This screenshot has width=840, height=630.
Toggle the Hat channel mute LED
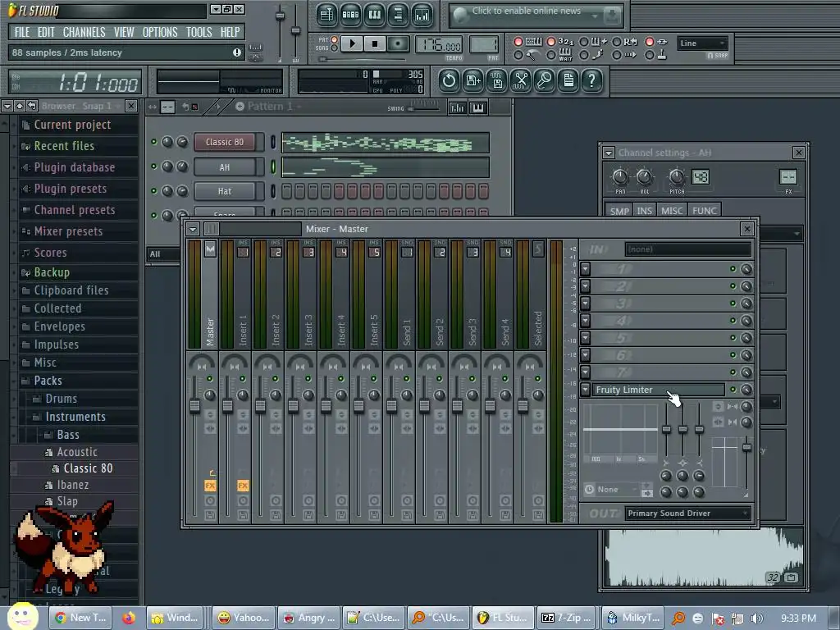point(153,190)
